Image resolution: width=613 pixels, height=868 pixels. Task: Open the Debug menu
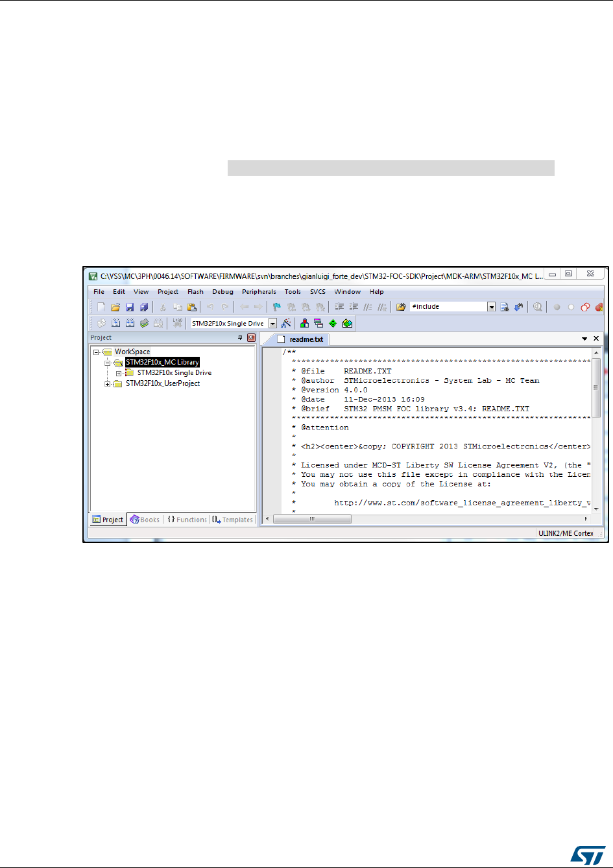click(222, 292)
